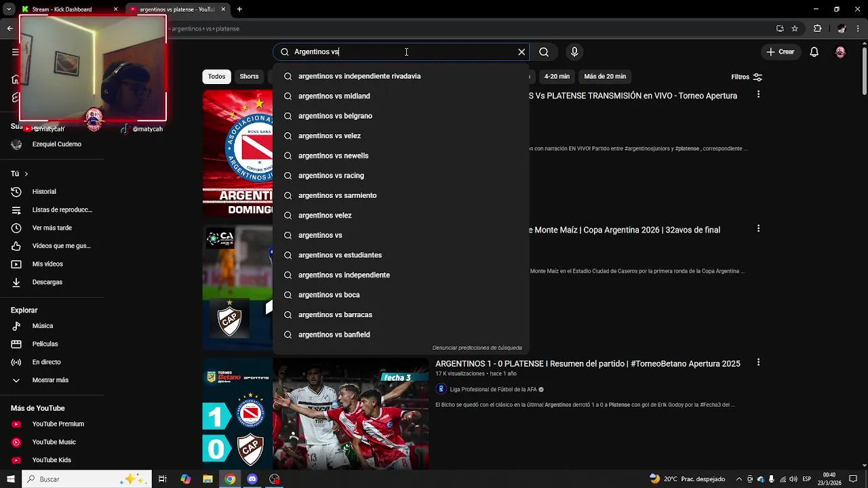Open the Filtros panel
868x488 pixels.
coord(747,77)
